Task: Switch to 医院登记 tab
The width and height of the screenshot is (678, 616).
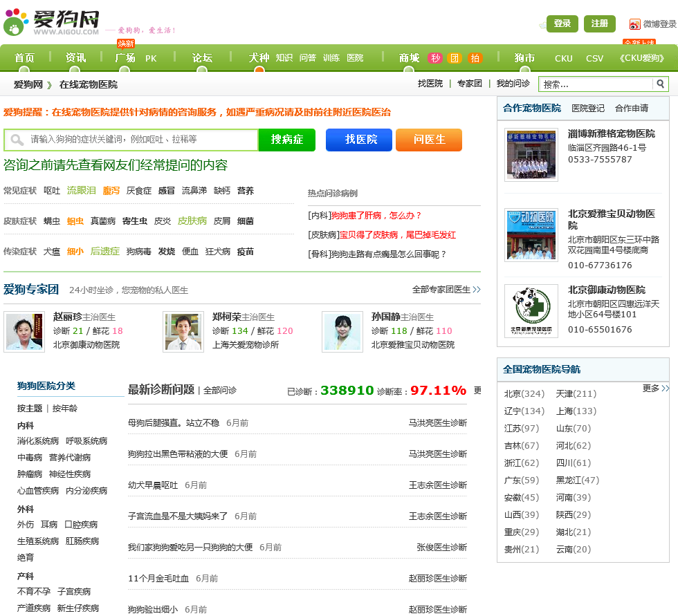Action: (x=588, y=109)
